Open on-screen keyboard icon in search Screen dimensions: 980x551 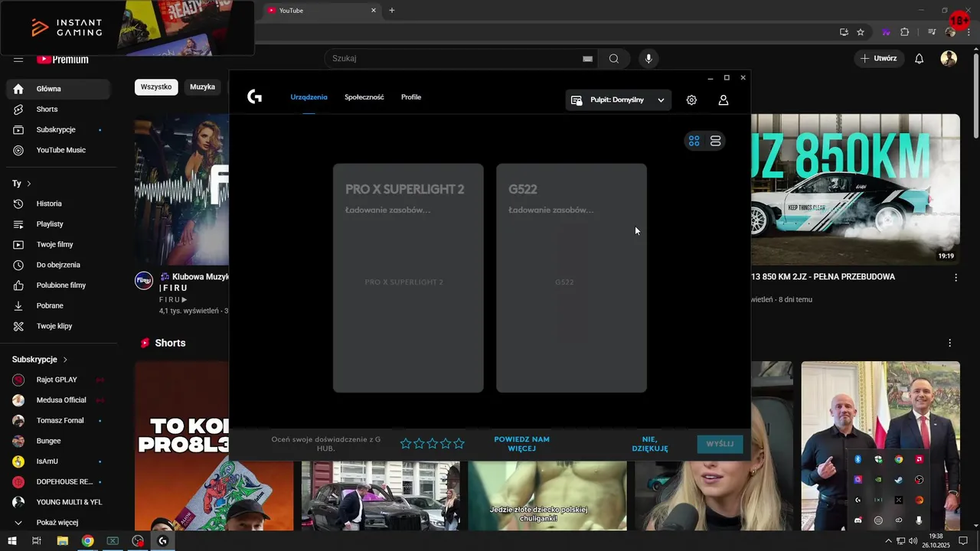(x=587, y=59)
